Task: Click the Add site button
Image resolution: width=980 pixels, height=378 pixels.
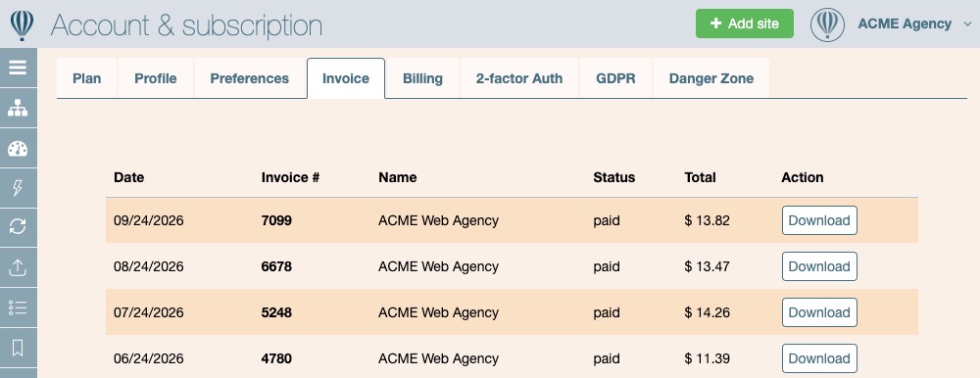Action: (745, 24)
